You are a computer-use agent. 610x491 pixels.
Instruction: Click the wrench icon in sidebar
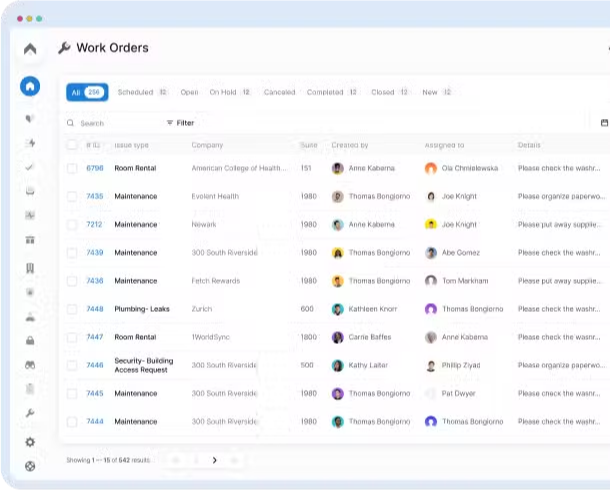point(30,413)
